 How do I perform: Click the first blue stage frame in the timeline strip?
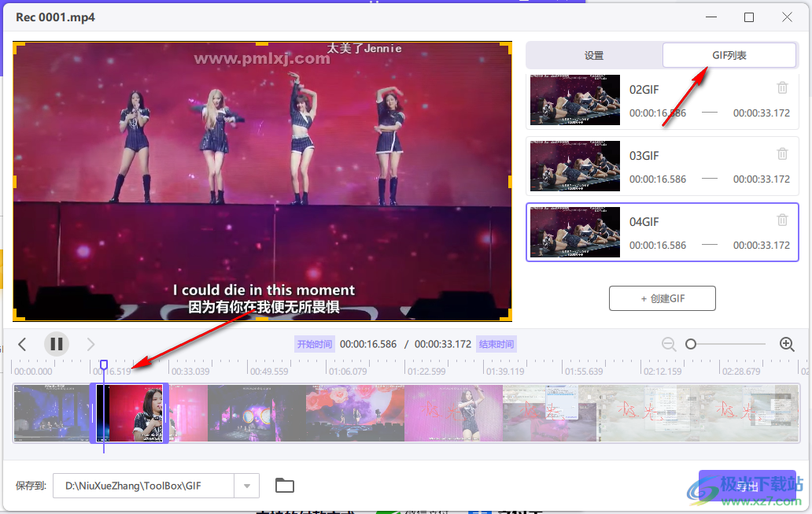tap(52, 413)
